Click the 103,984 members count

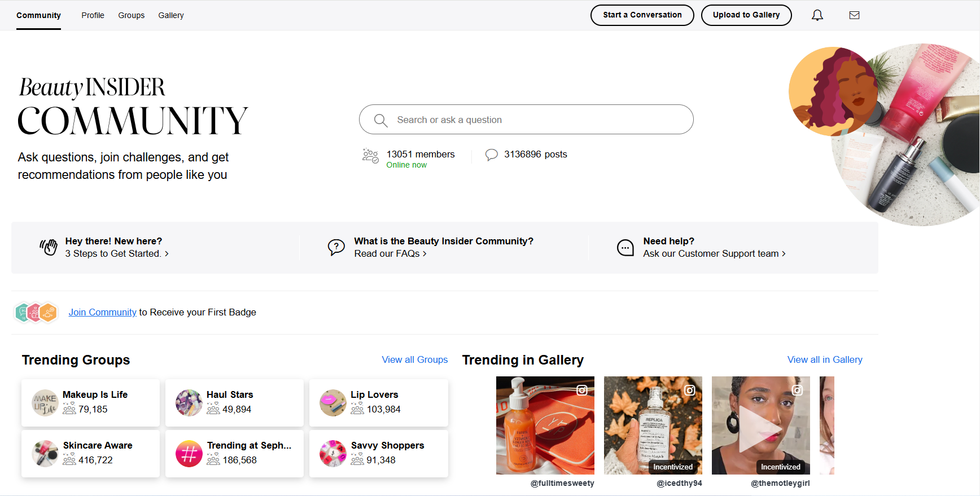(383, 409)
